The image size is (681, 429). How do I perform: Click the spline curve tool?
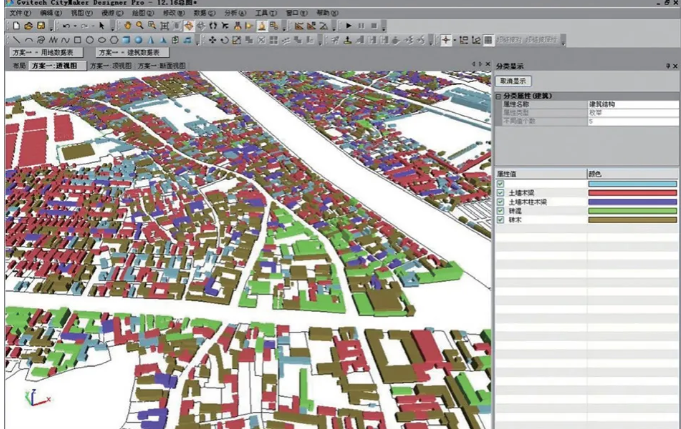pos(65,40)
